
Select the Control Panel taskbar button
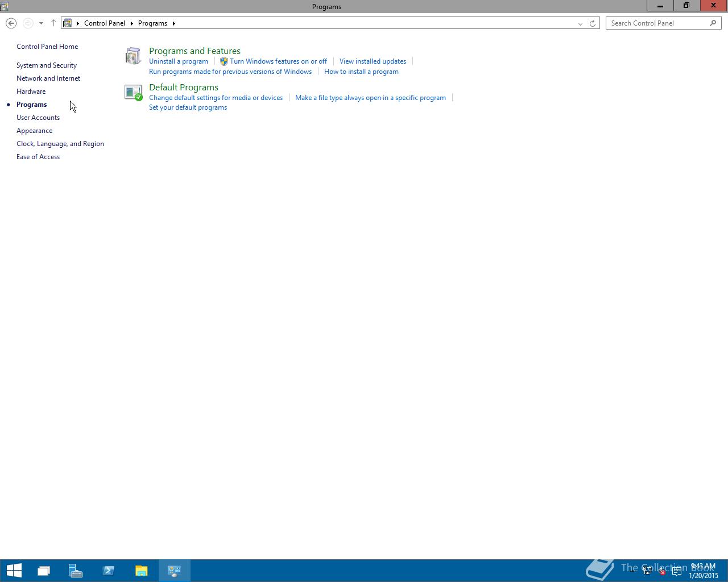(175, 571)
